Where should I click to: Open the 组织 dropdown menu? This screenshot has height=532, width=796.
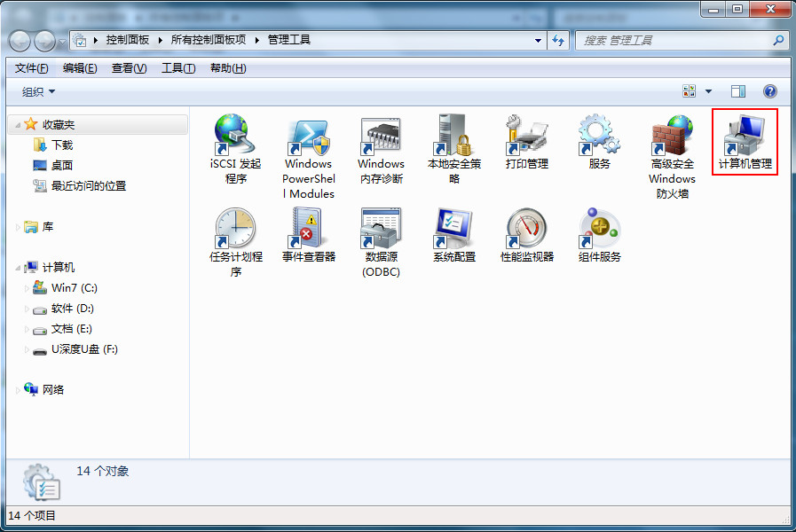38,92
